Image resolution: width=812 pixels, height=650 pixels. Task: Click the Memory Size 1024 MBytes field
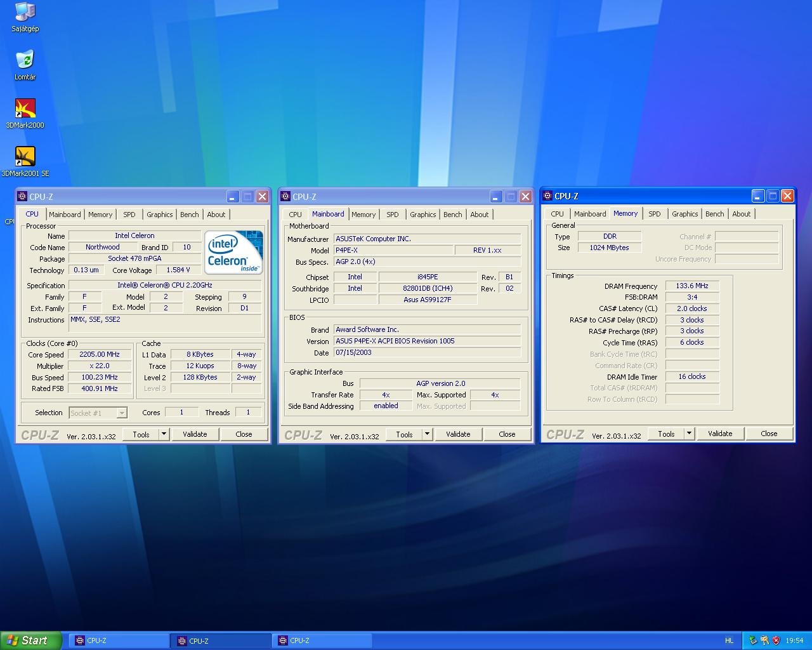(x=610, y=248)
